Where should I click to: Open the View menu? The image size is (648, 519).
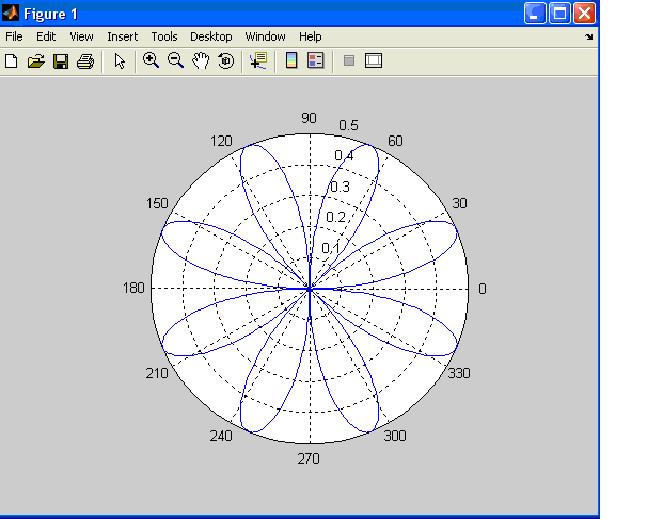[81, 37]
